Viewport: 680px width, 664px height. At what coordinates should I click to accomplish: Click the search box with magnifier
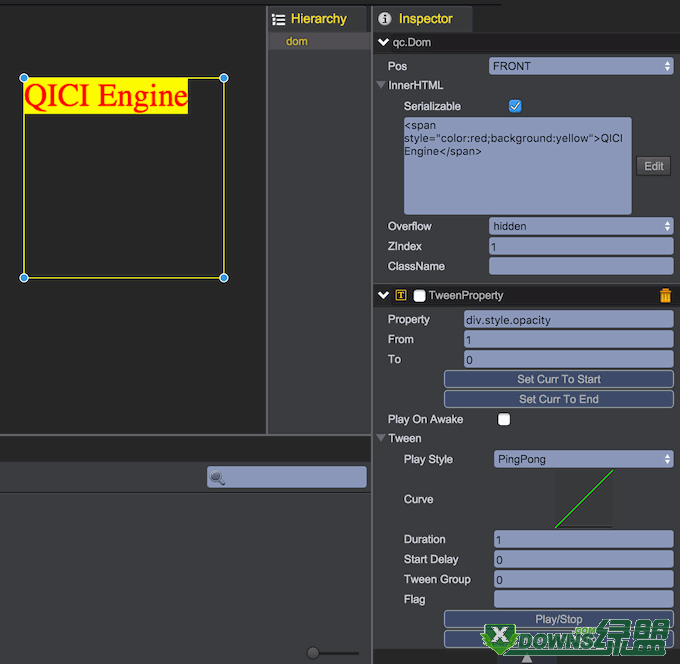tap(287, 477)
